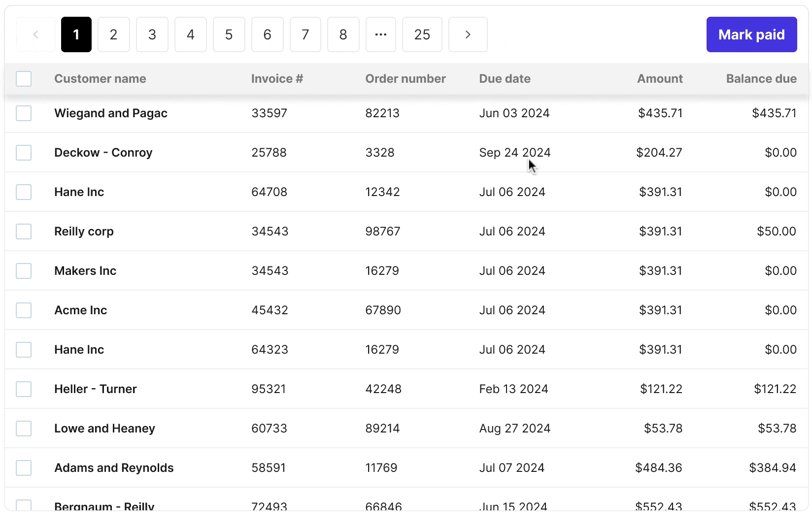The width and height of the screenshot is (812, 530).
Task: Check the Deckow - Conroy invoice checkbox
Action: 24,153
